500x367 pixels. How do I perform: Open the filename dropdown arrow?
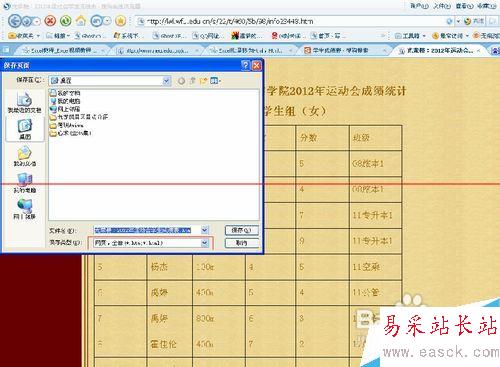tap(205, 230)
